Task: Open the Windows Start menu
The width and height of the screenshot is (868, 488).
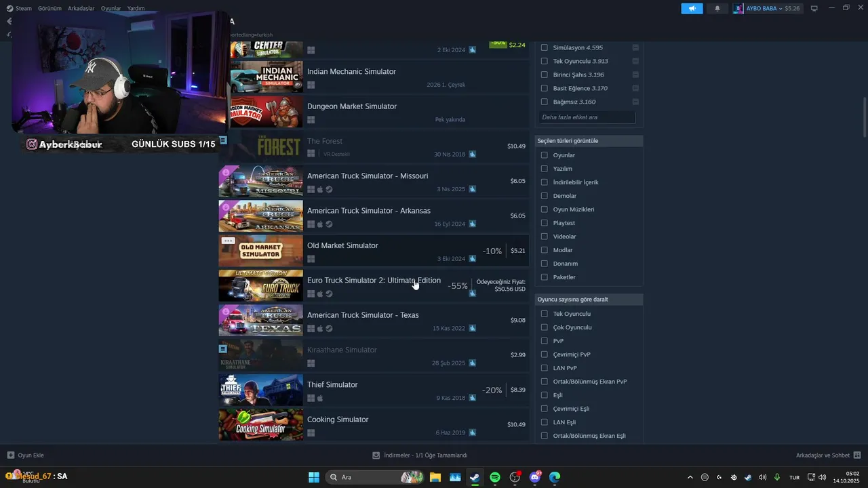Action: click(314, 477)
